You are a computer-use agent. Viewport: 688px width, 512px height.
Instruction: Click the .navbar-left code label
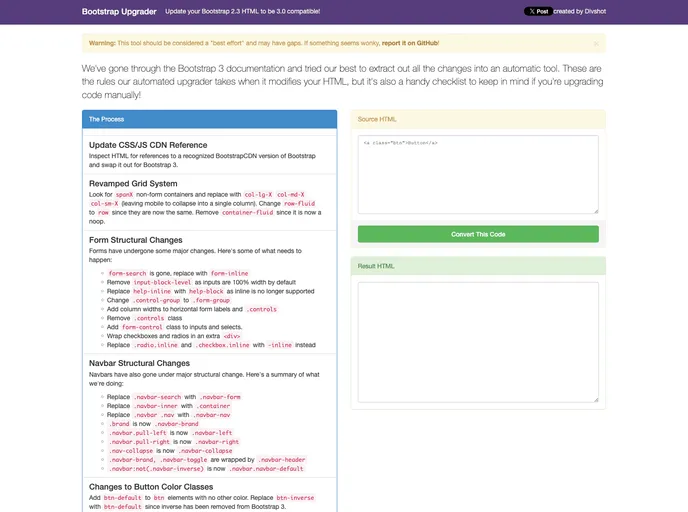tap(212, 433)
